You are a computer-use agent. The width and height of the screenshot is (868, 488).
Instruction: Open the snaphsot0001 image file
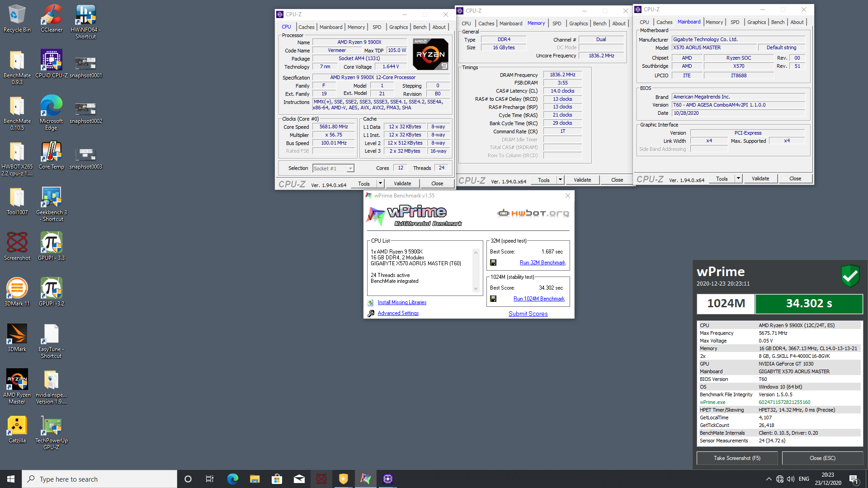85,67
